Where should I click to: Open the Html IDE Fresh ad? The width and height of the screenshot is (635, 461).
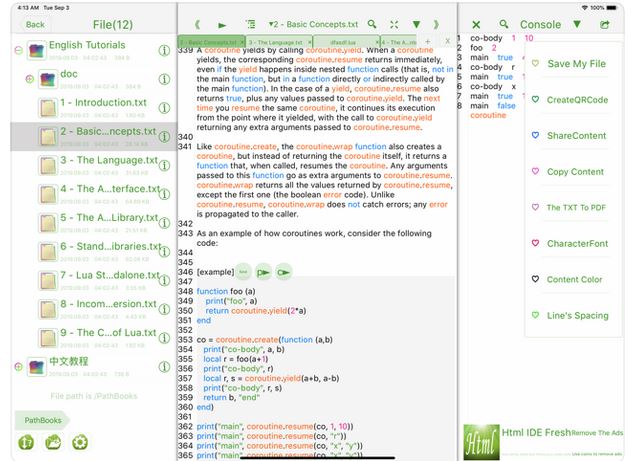(x=536, y=433)
